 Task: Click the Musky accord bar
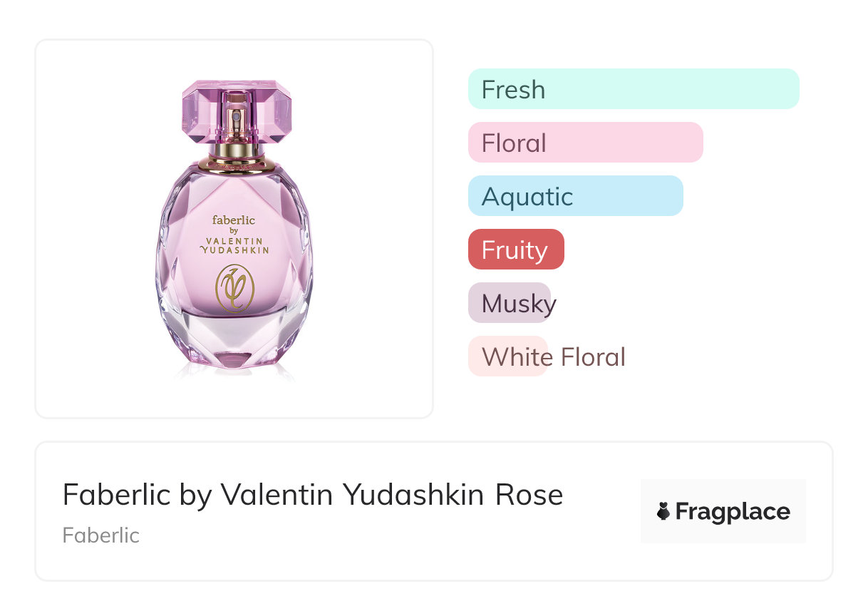click(510, 303)
